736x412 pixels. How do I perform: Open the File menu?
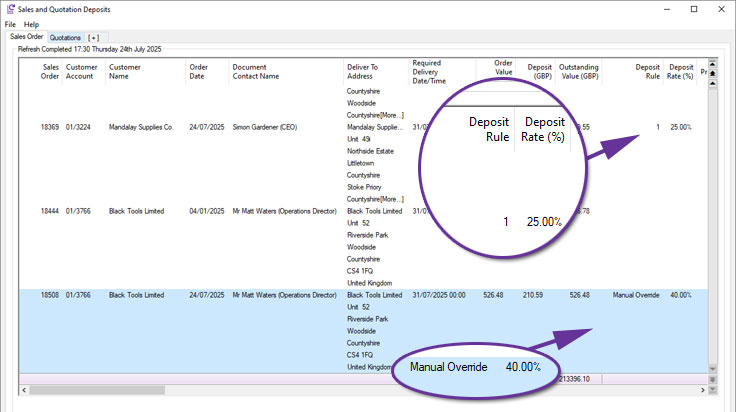click(x=10, y=24)
